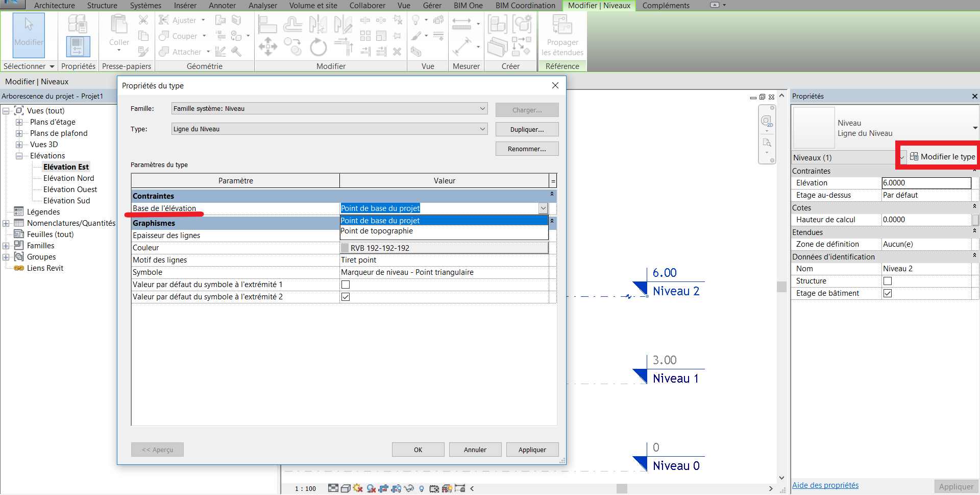
Task: Enable symbol default at extrémité 1
Action: (x=346, y=285)
